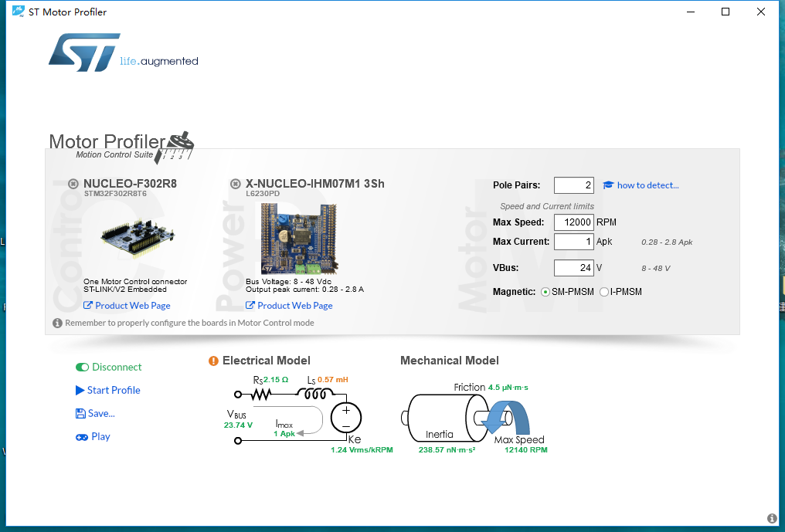Click the gear icon next to NUCLEO-F302R8
The height and width of the screenshot is (532, 785).
[x=73, y=184]
